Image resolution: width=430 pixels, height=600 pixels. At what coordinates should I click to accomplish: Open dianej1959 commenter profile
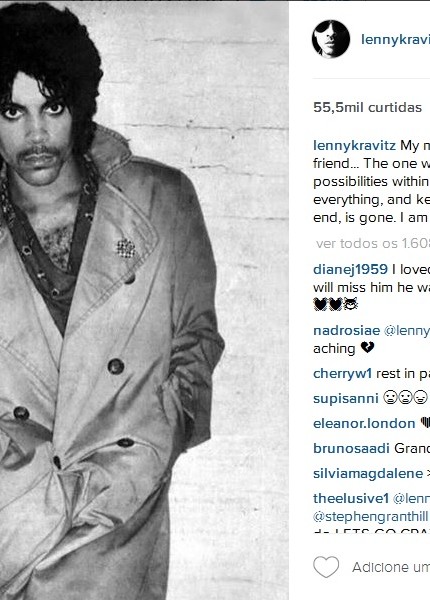coord(350,269)
